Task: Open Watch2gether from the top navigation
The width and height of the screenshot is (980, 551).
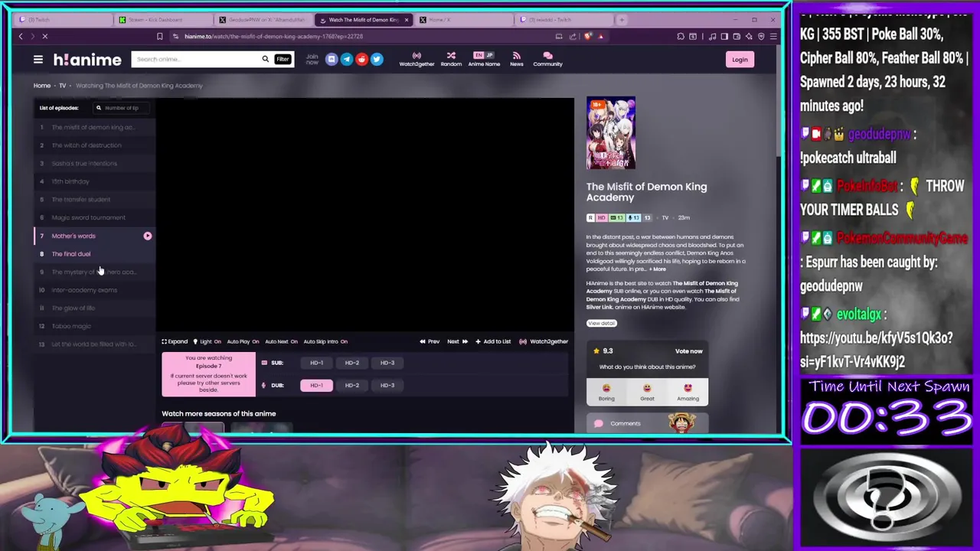Action: [x=416, y=59]
